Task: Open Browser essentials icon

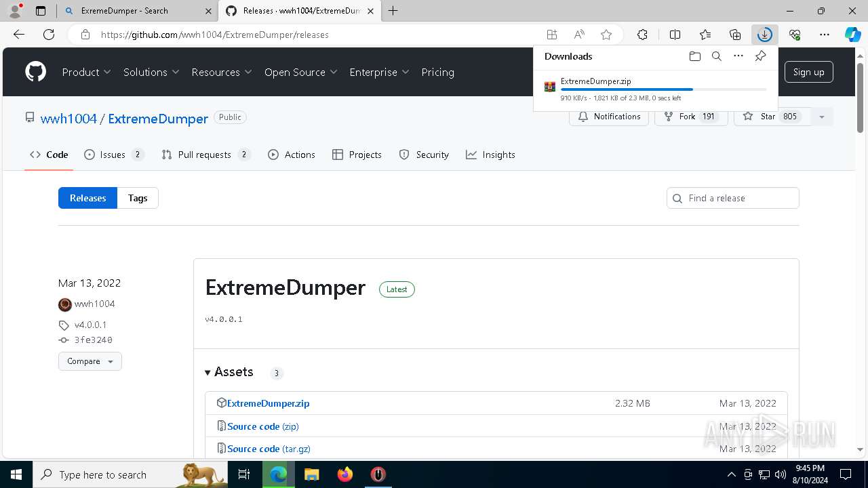Action: (x=795, y=35)
